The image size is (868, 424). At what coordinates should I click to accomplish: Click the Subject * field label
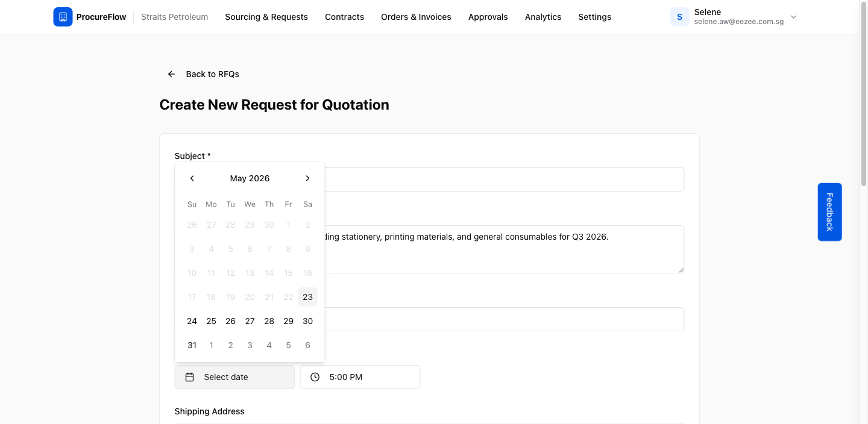click(193, 156)
